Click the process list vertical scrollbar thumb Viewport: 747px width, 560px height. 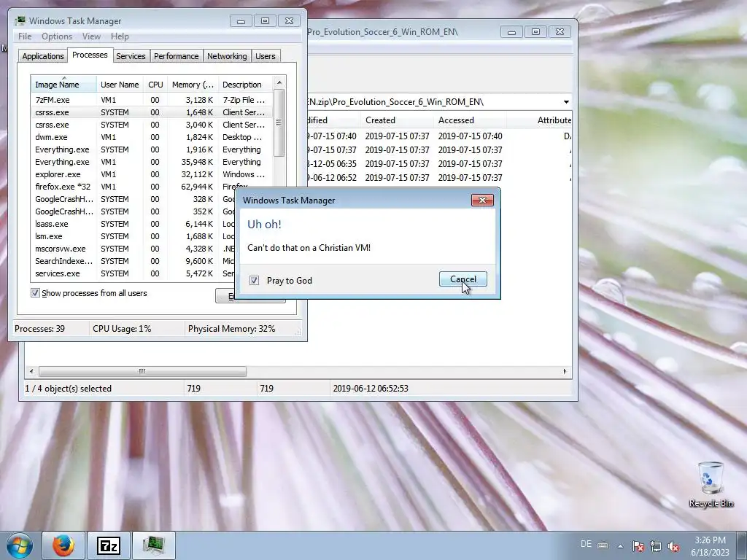click(279, 122)
